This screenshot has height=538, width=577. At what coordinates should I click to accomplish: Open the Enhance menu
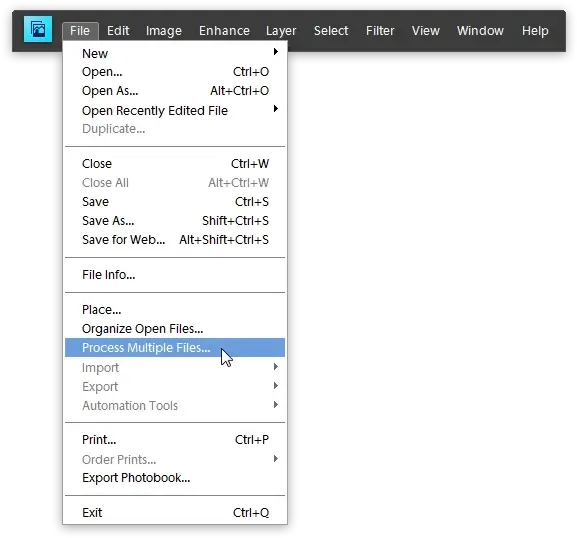(x=224, y=31)
